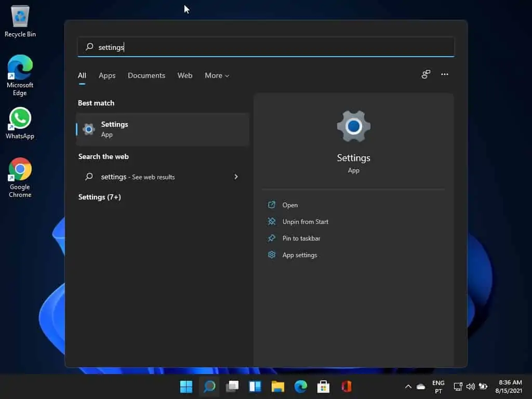The image size is (532, 399).
Task: Open OneDrive from the system tray
Action: [x=420, y=387]
